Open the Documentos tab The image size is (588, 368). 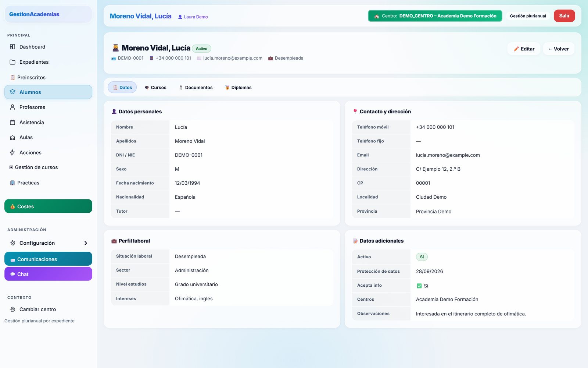click(x=196, y=87)
